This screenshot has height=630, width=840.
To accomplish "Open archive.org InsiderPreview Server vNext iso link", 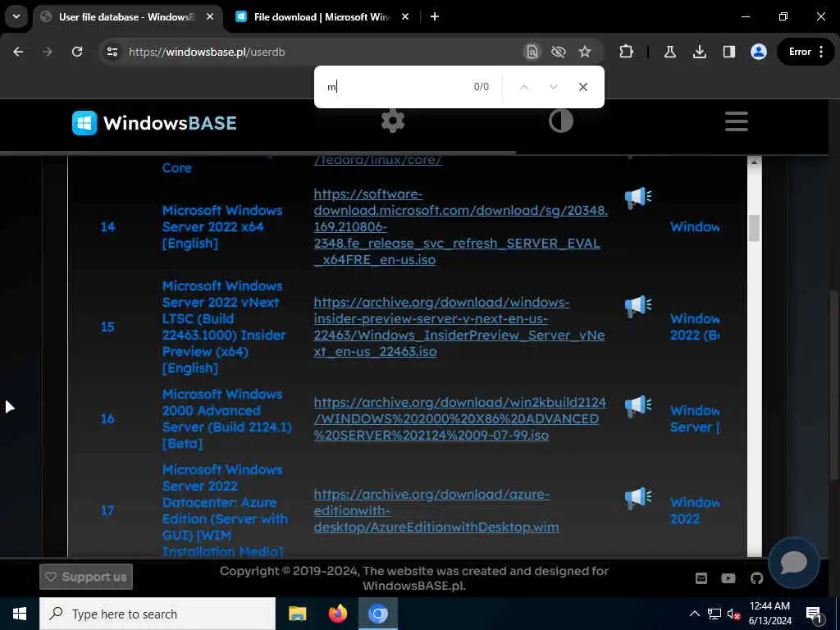I will [459, 326].
